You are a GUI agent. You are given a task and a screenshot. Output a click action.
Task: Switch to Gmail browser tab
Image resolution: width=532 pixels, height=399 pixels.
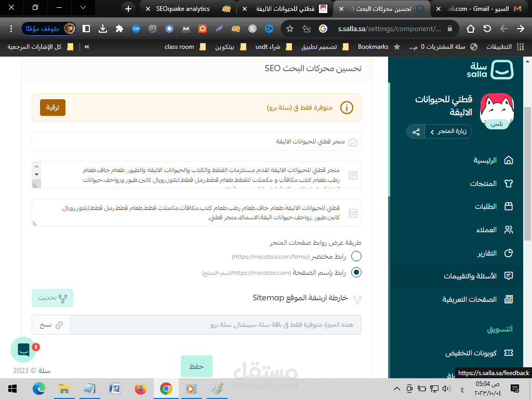click(478, 9)
